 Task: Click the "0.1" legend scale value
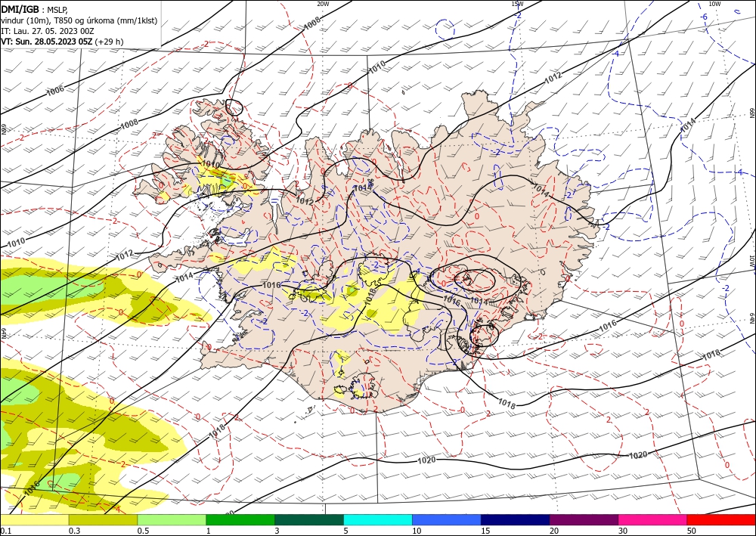pyautogui.click(x=5, y=531)
